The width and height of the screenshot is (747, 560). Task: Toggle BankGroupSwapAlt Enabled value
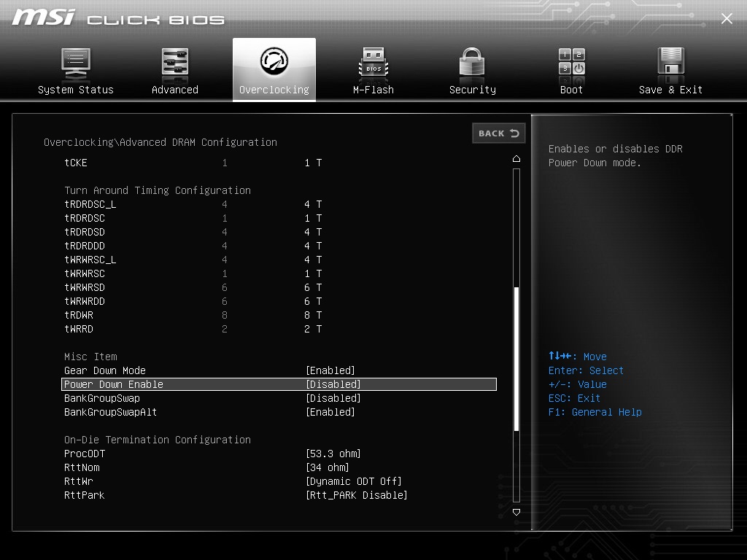(x=330, y=412)
